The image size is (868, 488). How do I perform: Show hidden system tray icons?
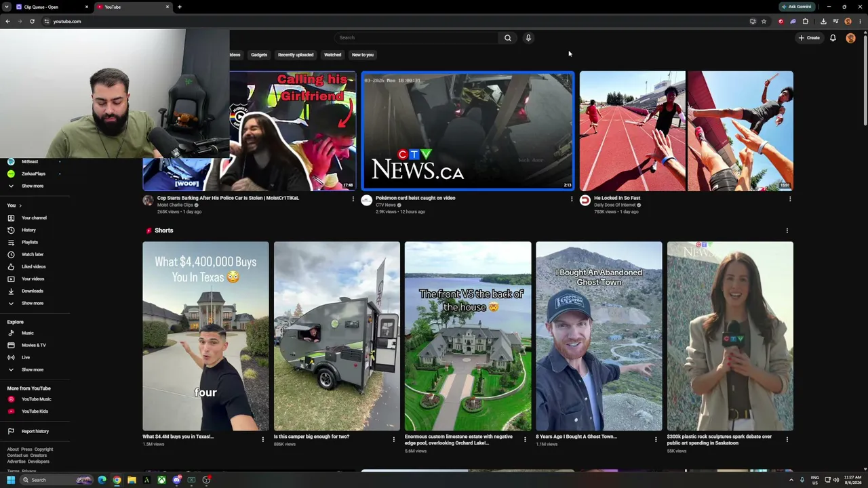pos(791,480)
